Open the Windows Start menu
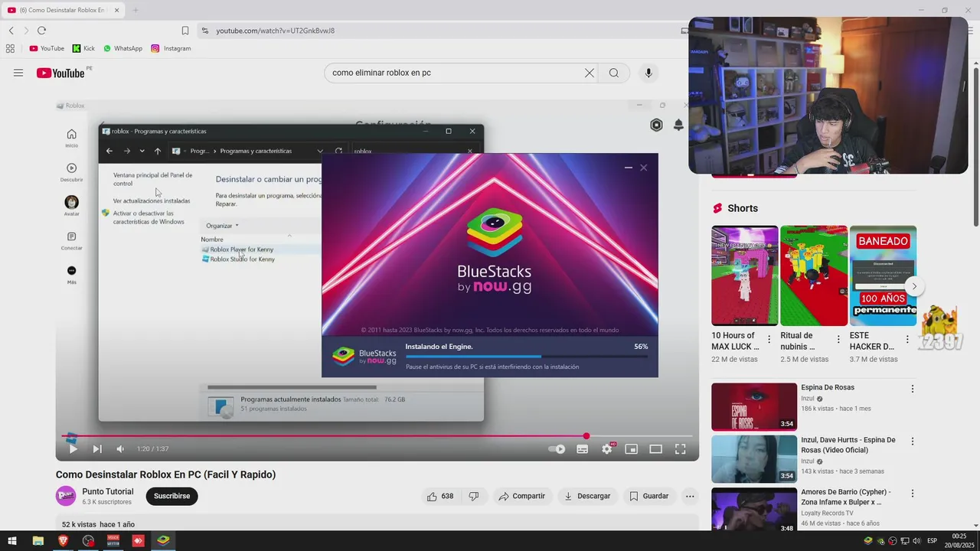The width and height of the screenshot is (980, 551). pos(12,540)
